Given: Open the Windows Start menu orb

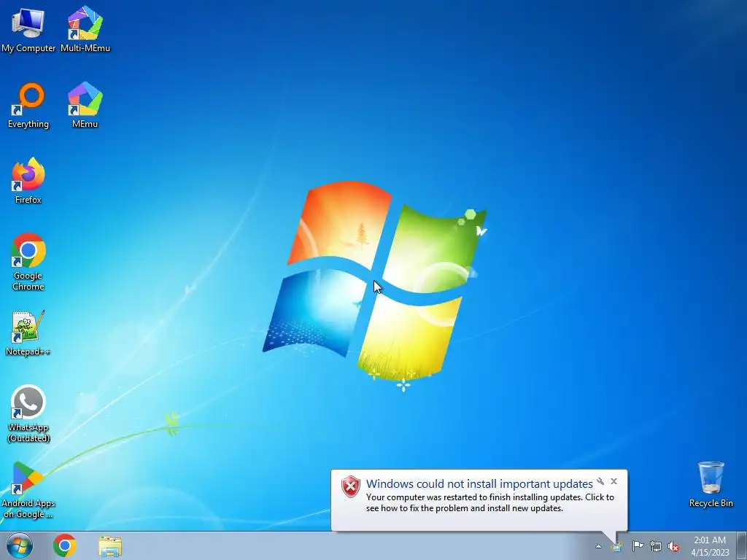Looking at the screenshot, I should tap(20, 545).
